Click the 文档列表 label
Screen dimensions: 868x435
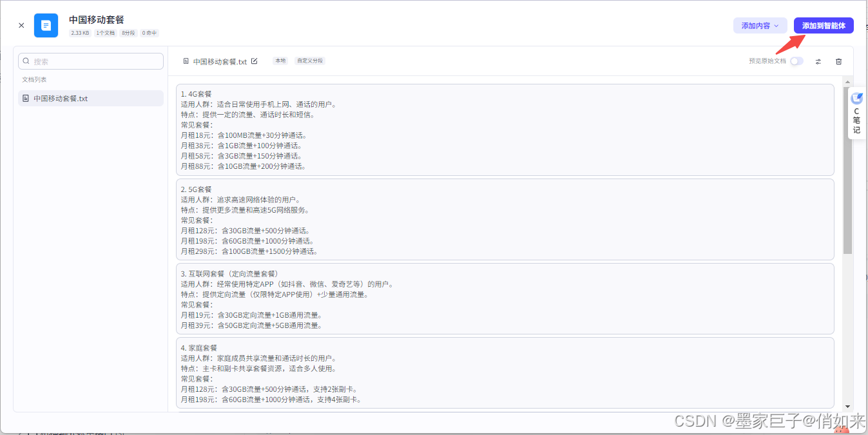(x=34, y=80)
